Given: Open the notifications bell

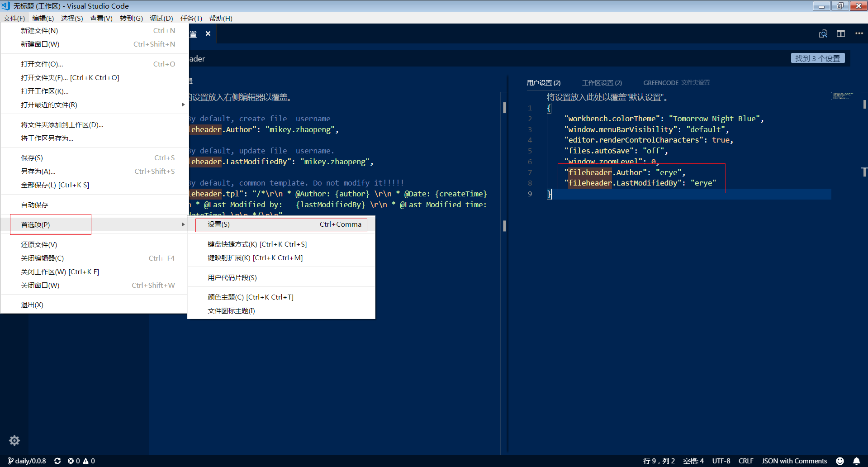Looking at the screenshot, I should pyautogui.click(x=856, y=461).
